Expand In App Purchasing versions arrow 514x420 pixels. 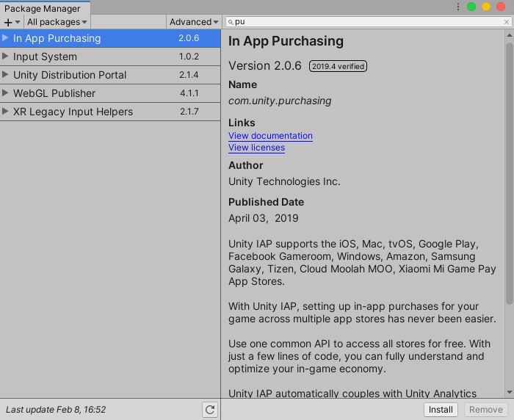(5, 37)
